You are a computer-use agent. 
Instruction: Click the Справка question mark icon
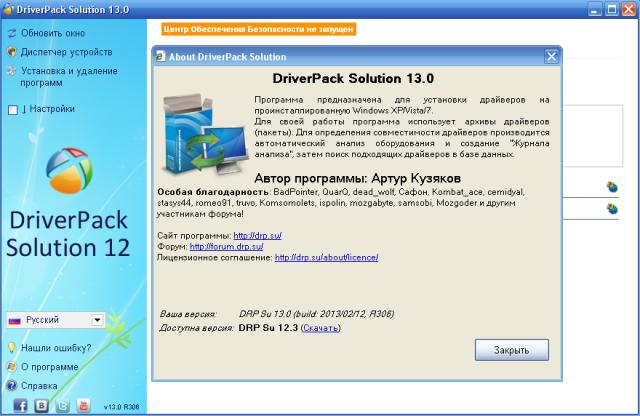[12, 385]
